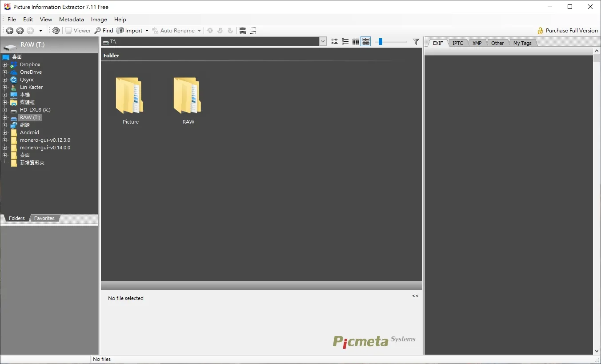
Task: Open the Metadata menu
Action: point(72,20)
